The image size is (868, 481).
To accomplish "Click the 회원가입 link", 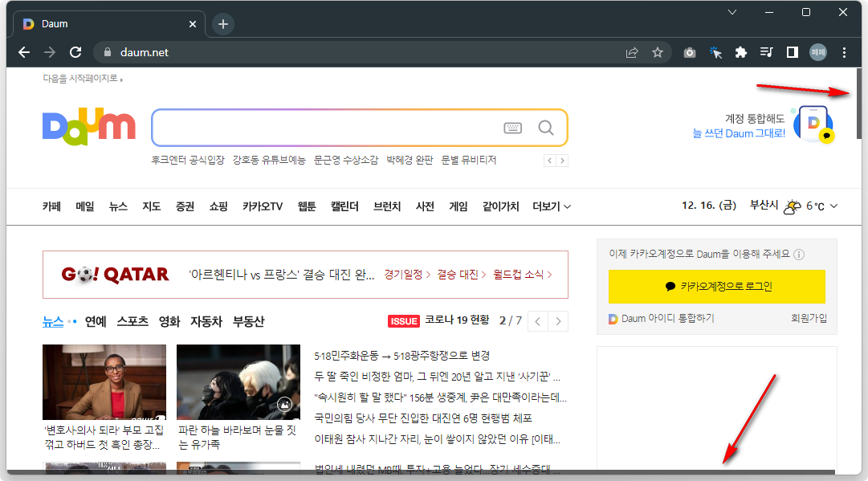I will click(x=809, y=318).
